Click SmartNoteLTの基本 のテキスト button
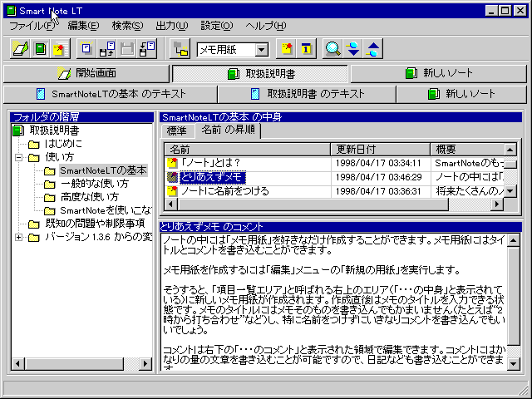The image size is (532, 399). pos(111,94)
